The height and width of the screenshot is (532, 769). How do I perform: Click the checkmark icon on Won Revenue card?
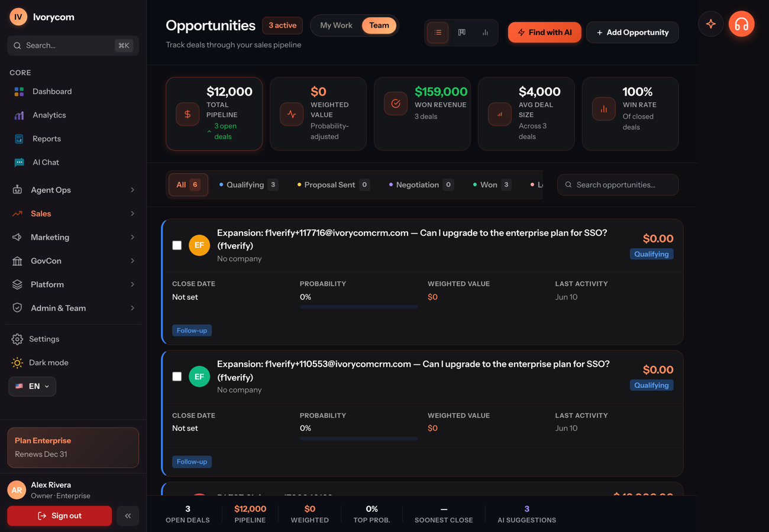coord(396,103)
